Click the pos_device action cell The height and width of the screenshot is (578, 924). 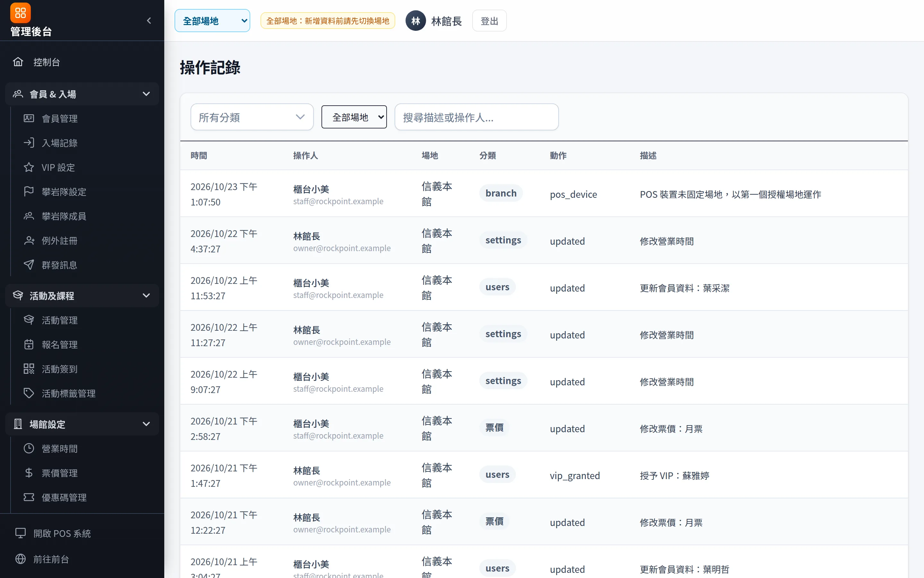coord(573,195)
